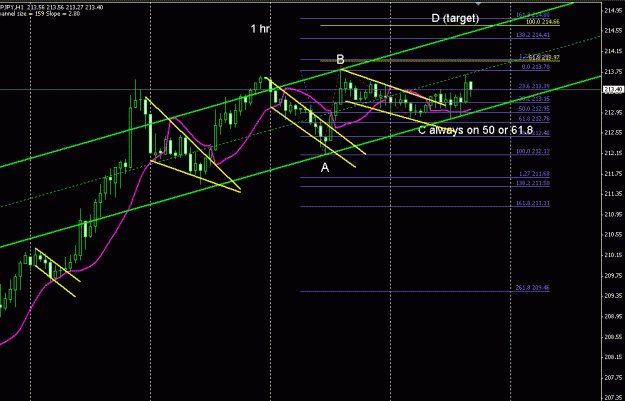Click the H1 symbol OHLC header line

click(52, 7)
